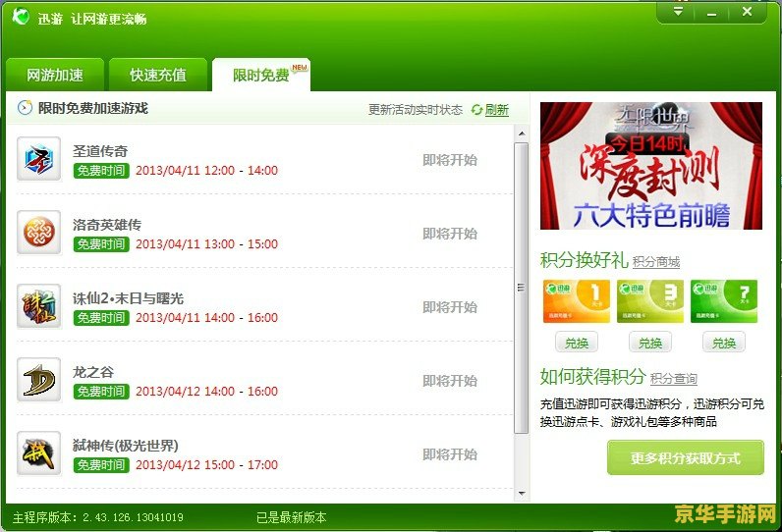This screenshot has height=532, width=782.
Task: Click 即将开始 status for 龙之谷
Action: (x=450, y=381)
